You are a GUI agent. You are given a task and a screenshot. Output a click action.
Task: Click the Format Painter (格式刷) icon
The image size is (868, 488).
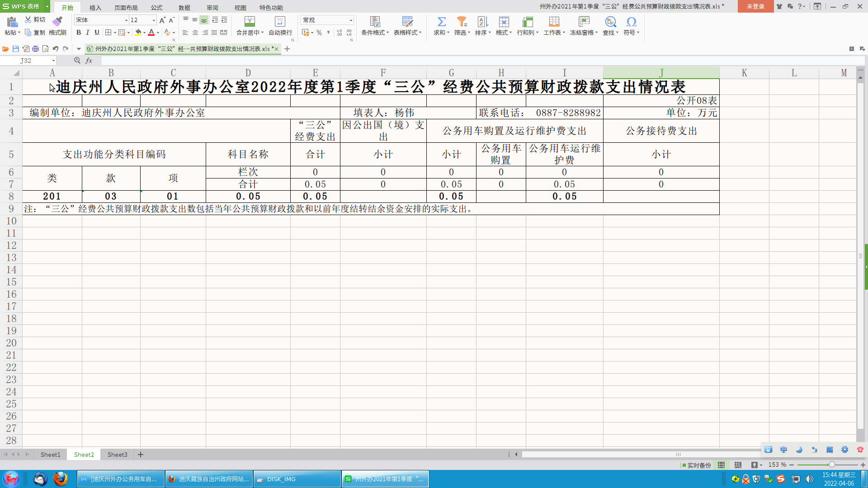click(x=57, y=22)
